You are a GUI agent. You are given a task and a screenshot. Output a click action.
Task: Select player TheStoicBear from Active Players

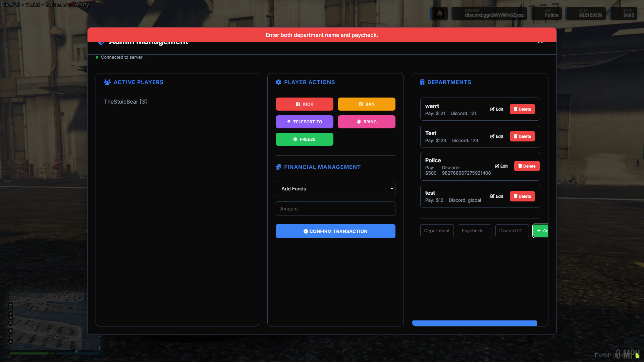(125, 102)
